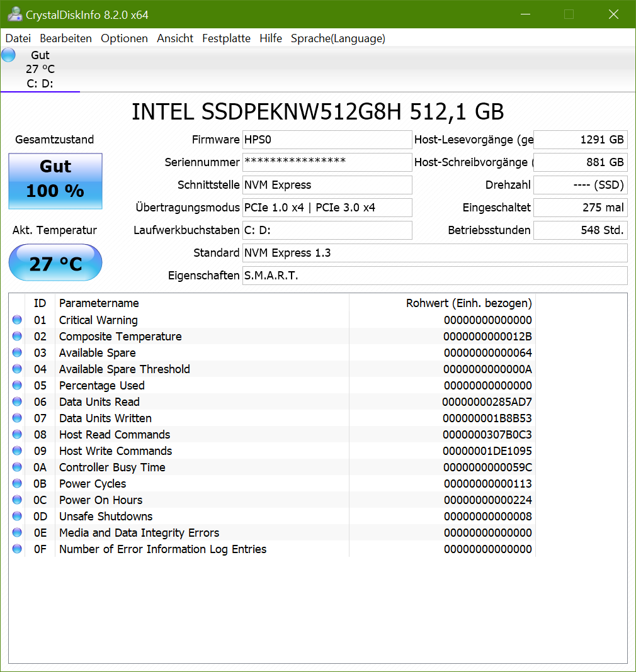Click the status orb for Media and Data Integrity Errors
Screen dimensions: 636x672
(17, 532)
